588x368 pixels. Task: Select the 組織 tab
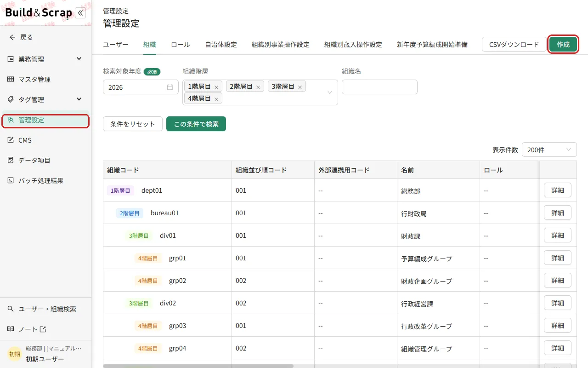pyautogui.click(x=150, y=45)
